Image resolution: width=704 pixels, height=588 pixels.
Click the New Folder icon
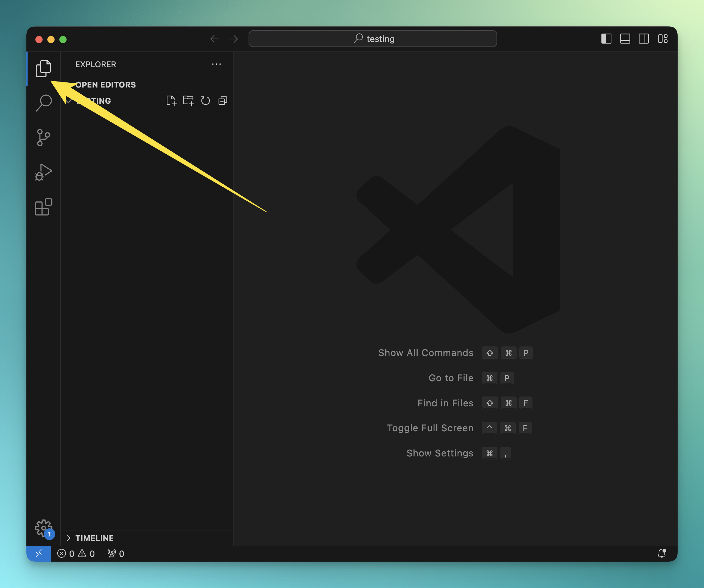click(x=188, y=100)
